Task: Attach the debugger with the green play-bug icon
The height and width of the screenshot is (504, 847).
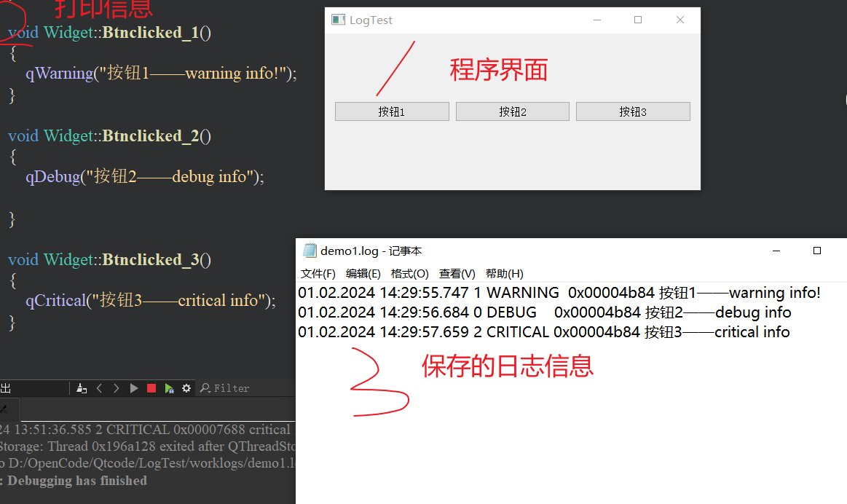Action: tap(169, 388)
